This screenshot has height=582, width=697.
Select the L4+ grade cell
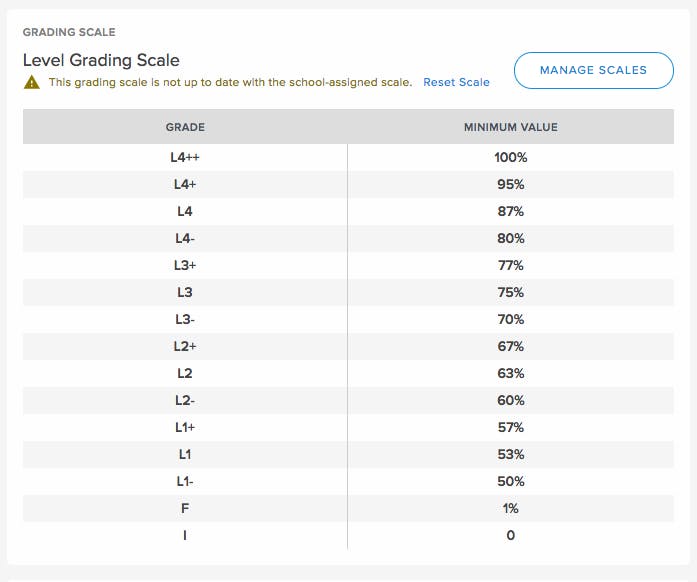(185, 185)
